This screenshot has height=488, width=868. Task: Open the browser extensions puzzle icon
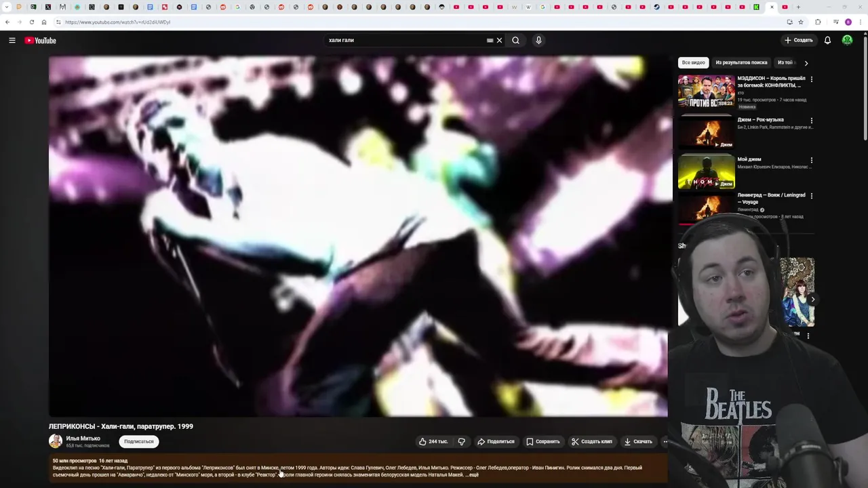(x=818, y=22)
